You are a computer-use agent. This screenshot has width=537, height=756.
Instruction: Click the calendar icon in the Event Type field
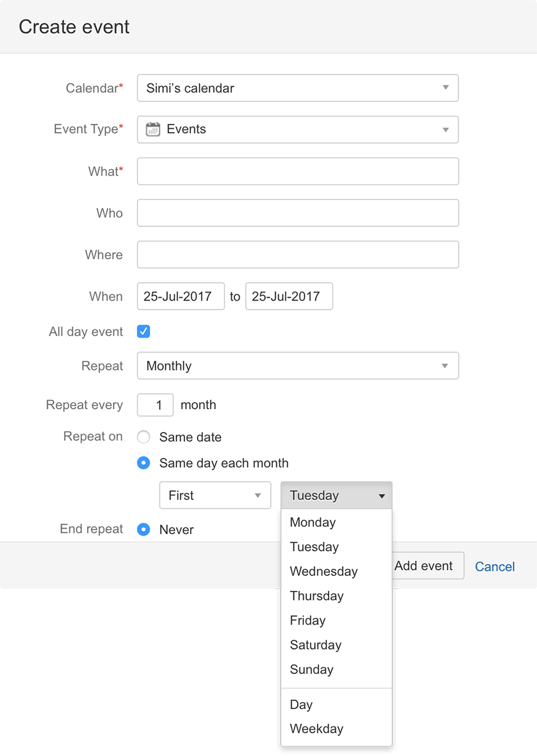pyautogui.click(x=153, y=129)
